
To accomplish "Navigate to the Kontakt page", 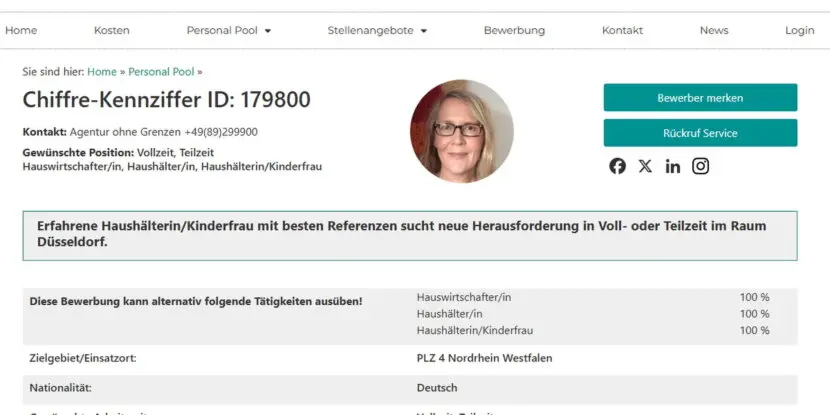I will (x=622, y=30).
